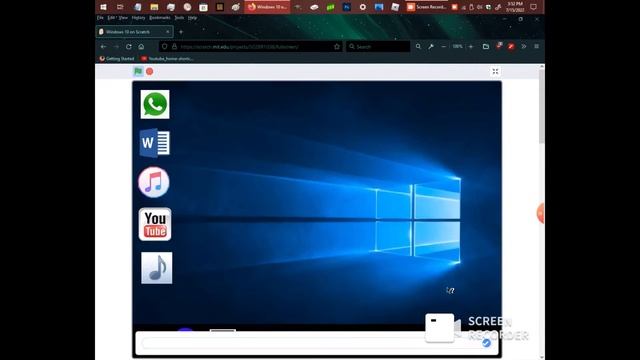Viewport: 640px width, 360px height.
Task: Switch to Screen Recorder taskbar button
Action: click(427, 7)
